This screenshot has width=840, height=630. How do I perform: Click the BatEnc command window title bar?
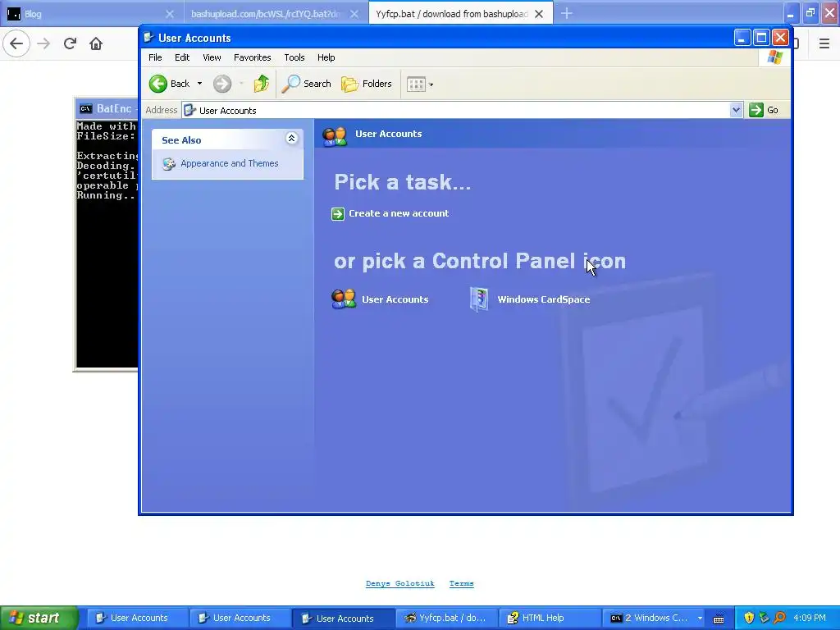[x=107, y=108]
